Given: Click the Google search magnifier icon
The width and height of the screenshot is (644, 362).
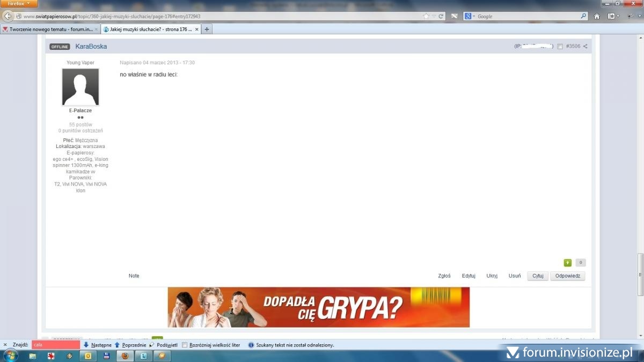Looking at the screenshot, I should (x=584, y=16).
